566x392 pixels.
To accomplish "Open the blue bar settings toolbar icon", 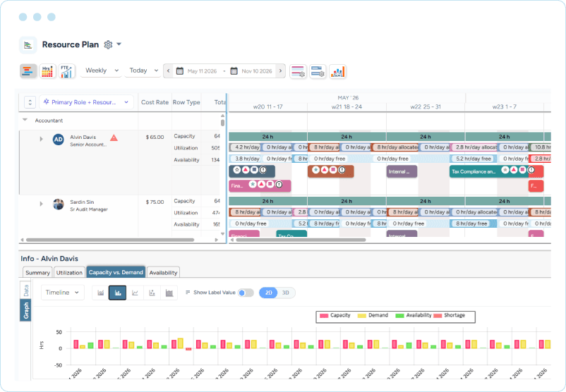I will point(318,71).
